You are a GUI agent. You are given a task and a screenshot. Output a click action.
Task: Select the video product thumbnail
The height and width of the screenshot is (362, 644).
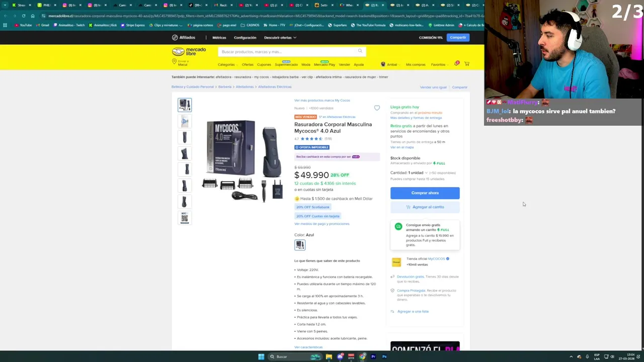pyautogui.click(x=185, y=121)
